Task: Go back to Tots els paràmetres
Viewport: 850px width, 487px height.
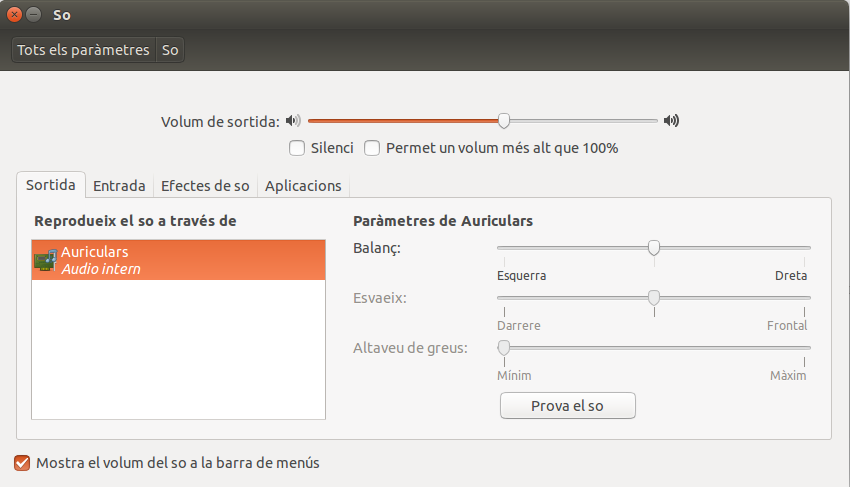Action: pyautogui.click(x=83, y=50)
